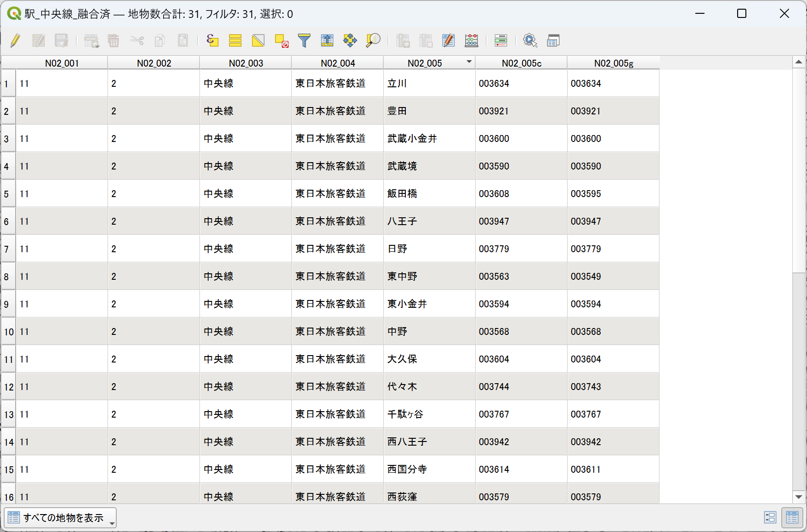The height and width of the screenshot is (532, 807).
Task: Click the N02_001 column header
Action: [x=62, y=63]
